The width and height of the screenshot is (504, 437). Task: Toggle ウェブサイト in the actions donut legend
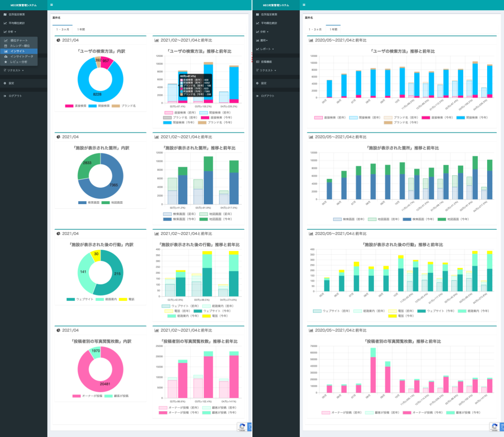[x=80, y=299]
